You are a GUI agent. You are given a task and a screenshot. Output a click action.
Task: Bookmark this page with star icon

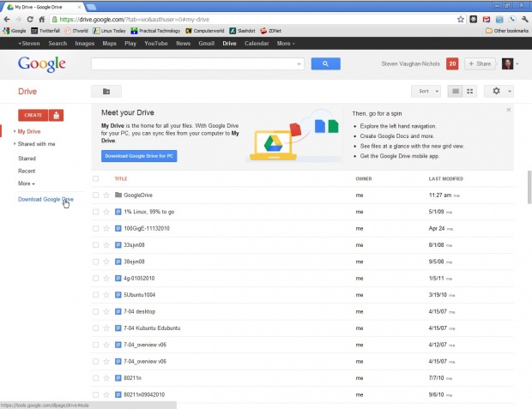461,20
